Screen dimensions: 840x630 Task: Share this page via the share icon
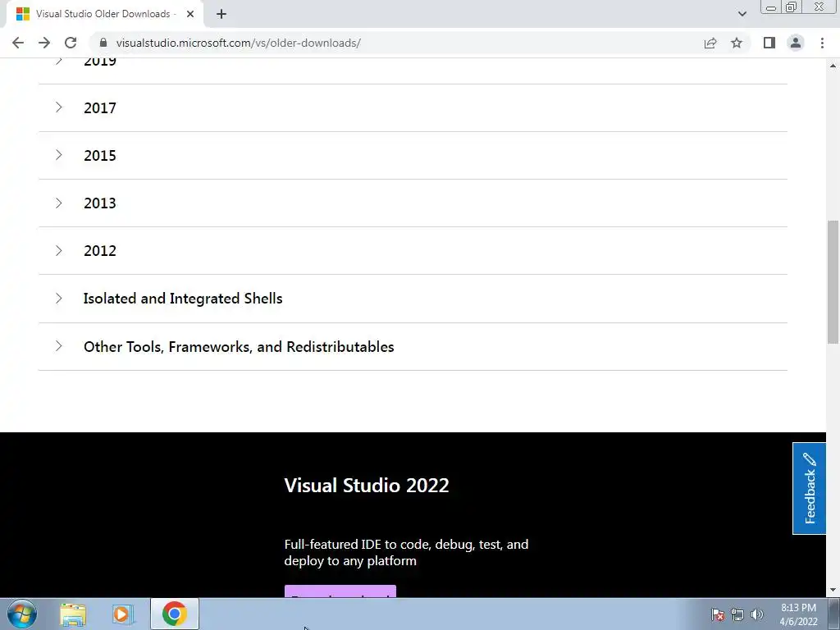[x=710, y=43]
